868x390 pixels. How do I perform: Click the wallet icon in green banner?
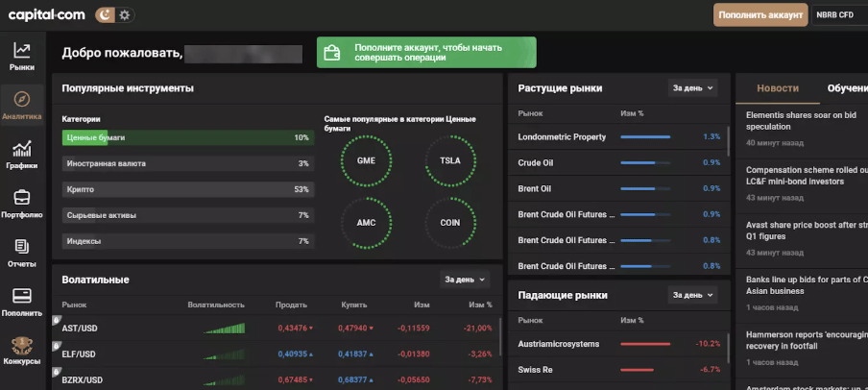click(x=331, y=53)
